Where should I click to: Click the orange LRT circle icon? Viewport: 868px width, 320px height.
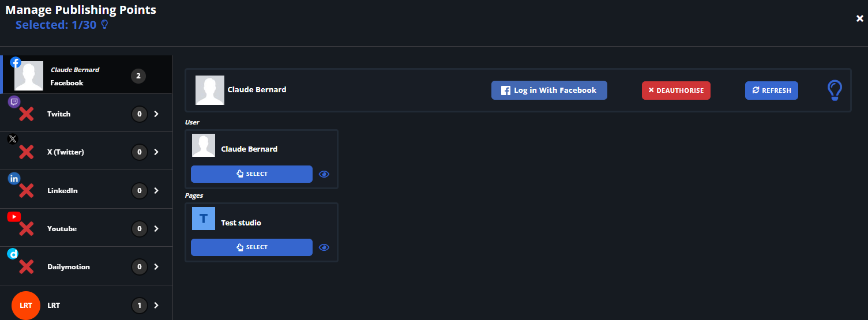(26, 305)
